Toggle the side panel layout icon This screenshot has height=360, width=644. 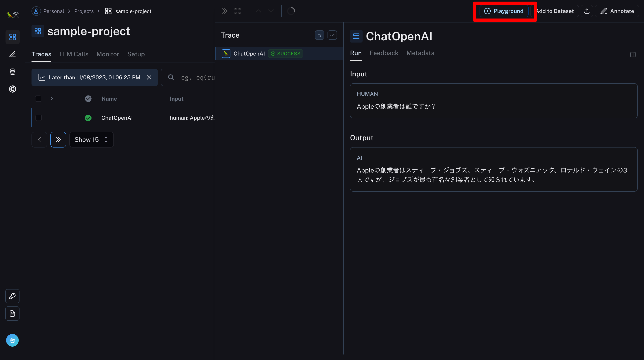pyautogui.click(x=633, y=55)
